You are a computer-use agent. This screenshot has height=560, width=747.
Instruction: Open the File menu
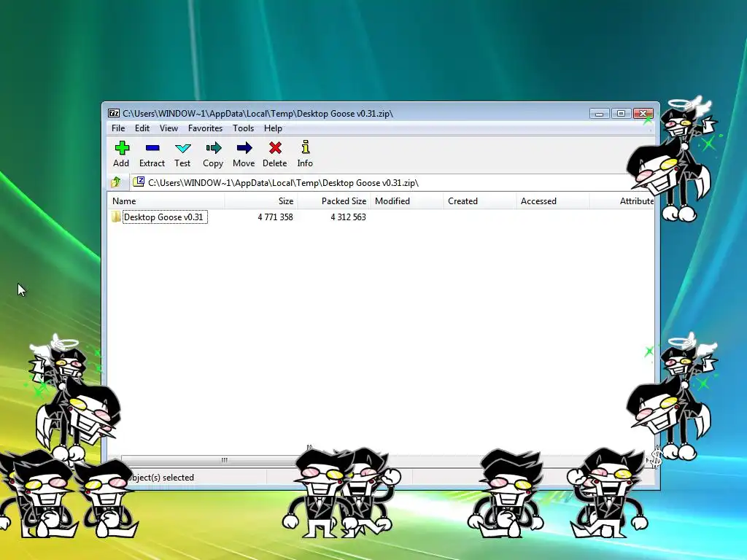tap(118, 128)
